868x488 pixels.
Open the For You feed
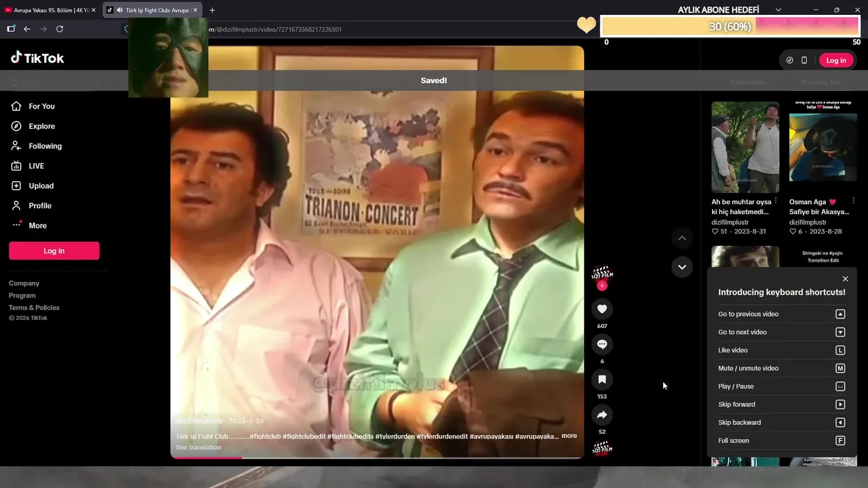pos(41,106)
